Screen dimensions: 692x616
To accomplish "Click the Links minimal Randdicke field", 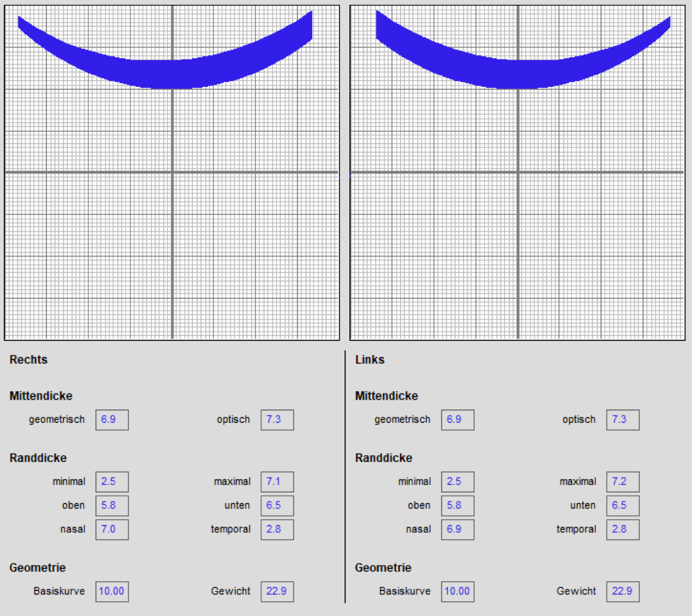I will [x=457, y=482].
